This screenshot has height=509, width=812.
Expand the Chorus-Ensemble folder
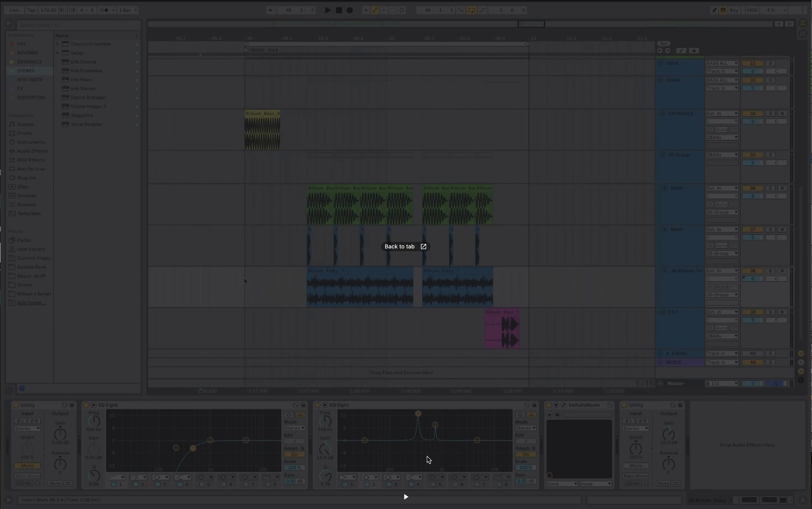click(57, 44)
